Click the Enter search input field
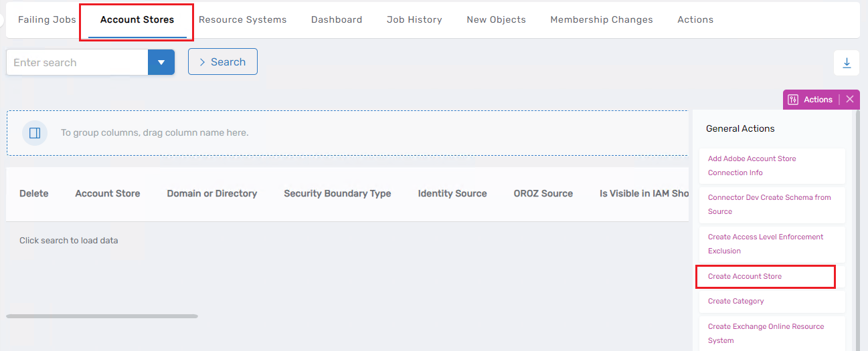Image resolution: width=868 pixels, height=351 pixels. coord(77,62)
